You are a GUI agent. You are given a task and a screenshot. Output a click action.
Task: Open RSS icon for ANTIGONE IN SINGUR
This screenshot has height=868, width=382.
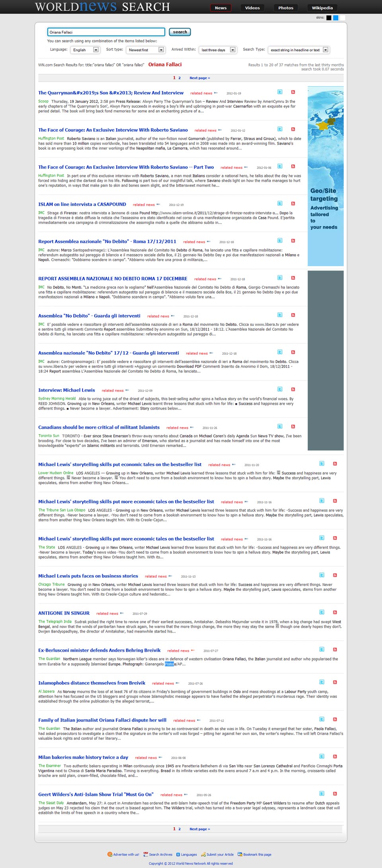click(335, 612)
